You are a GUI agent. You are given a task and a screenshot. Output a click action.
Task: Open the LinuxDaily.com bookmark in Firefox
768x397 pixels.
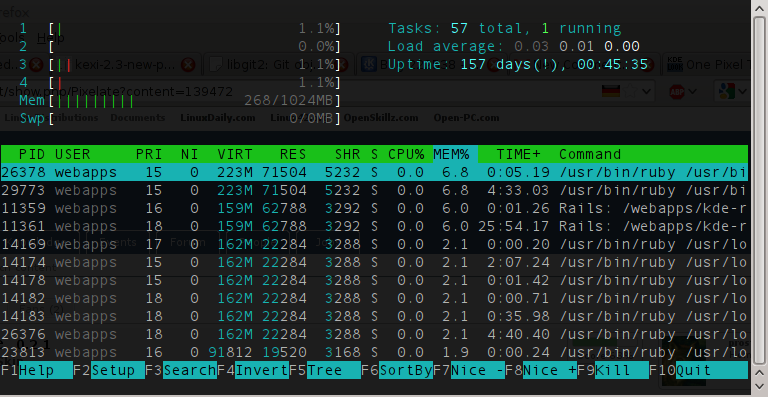click(217, 118)
